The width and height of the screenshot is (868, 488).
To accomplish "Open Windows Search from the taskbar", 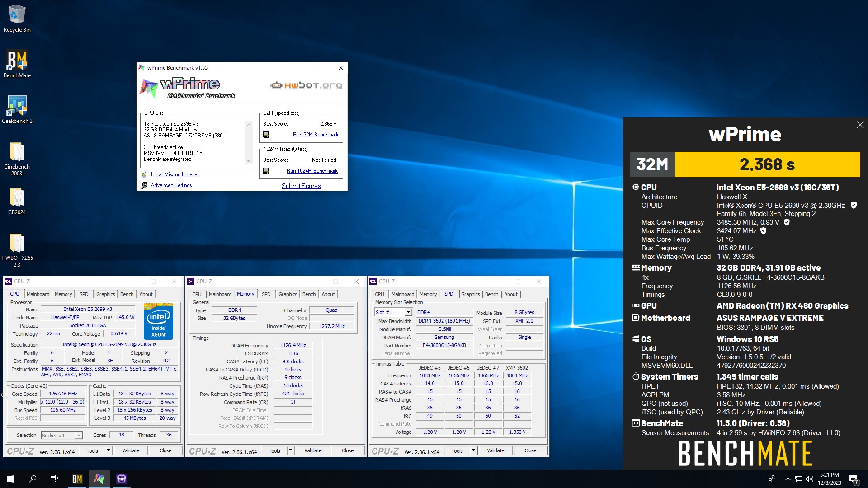I will [x=33, y=479].
